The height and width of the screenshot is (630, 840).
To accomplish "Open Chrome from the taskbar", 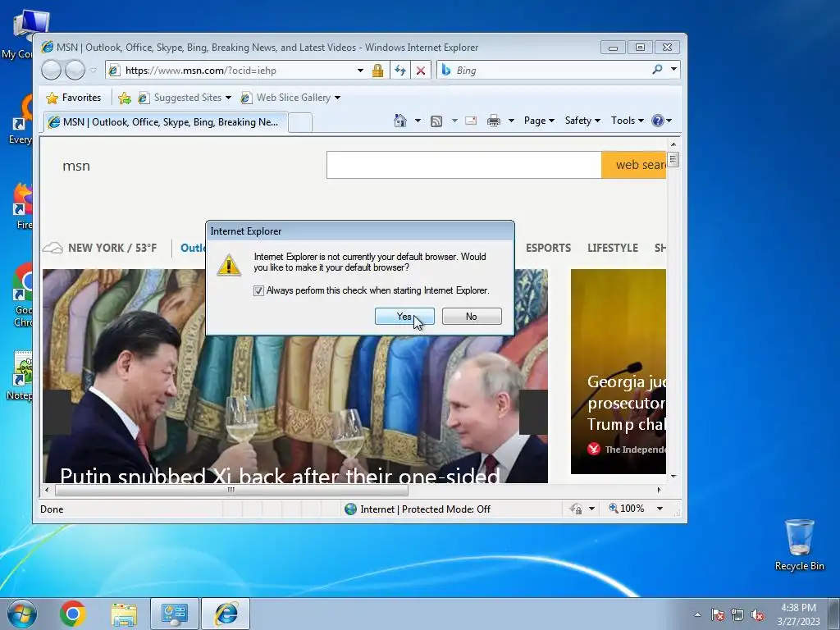I will pyautogui.click(x=73, y=614).
